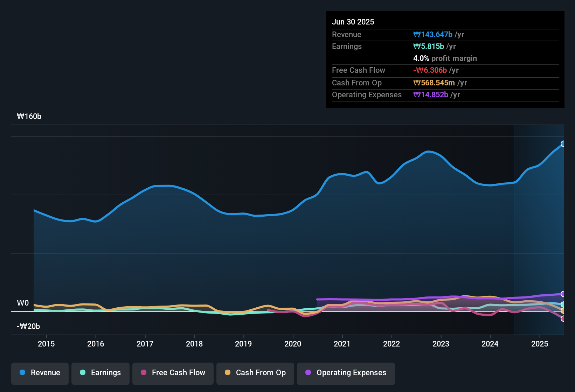Click the ₩143.647b revenue value
575x392 pixels.
pos(433,34)
